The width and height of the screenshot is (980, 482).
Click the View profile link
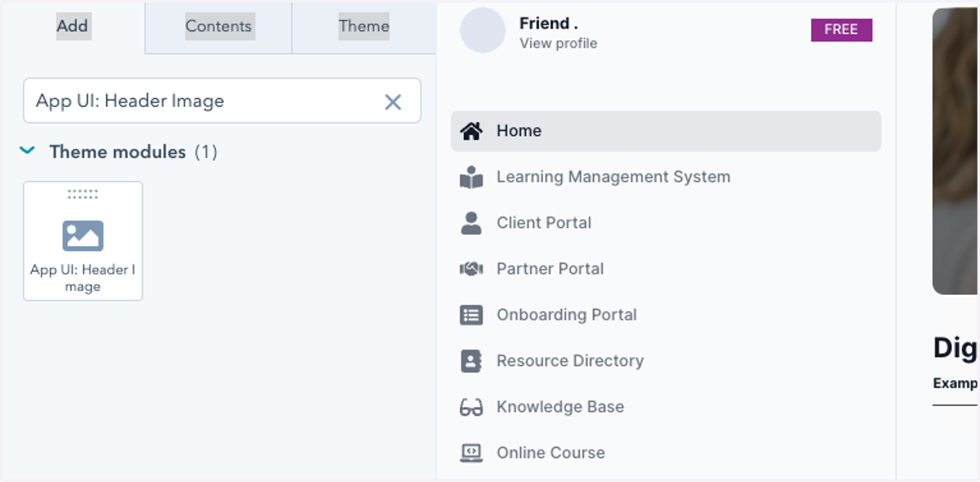558,43
